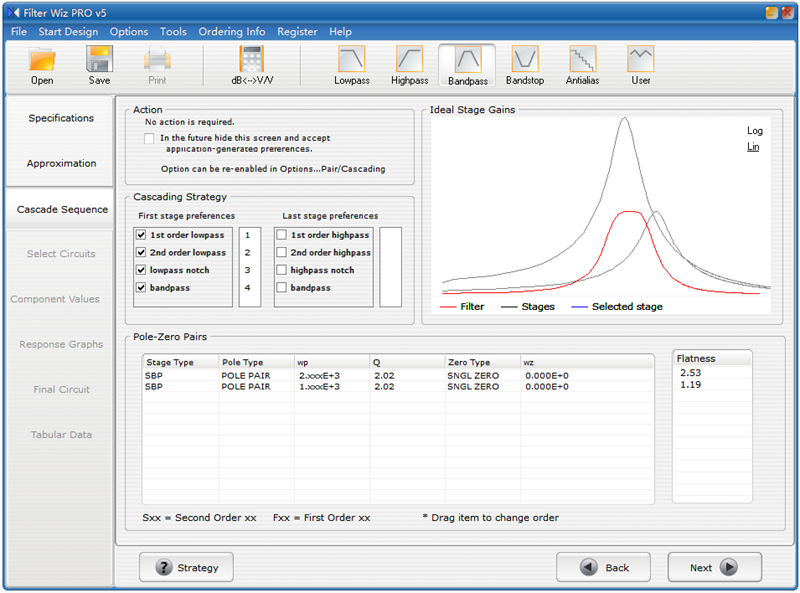Click the Next button
The height and width of the screenshot is (593, 800).
[x=714, y=567]
